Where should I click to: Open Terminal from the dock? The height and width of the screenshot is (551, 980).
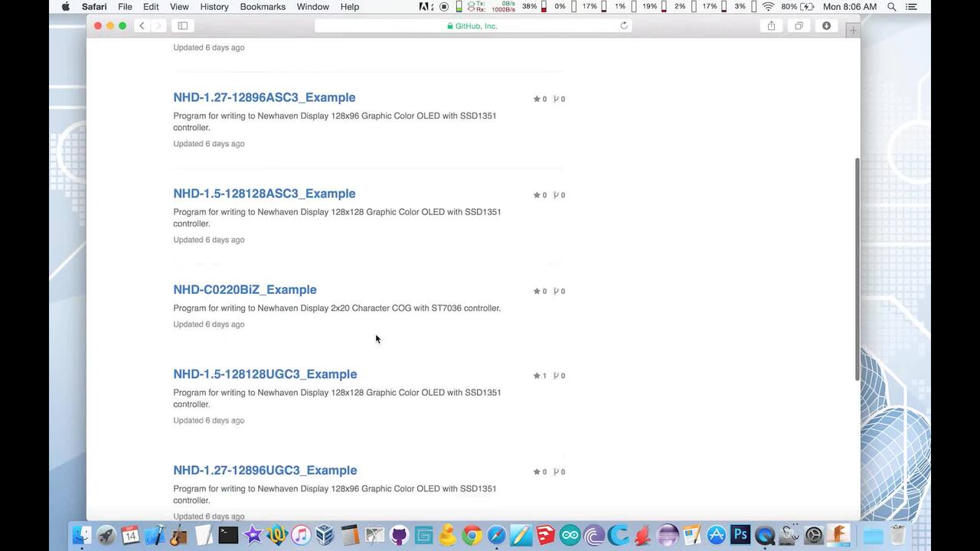[x=228, y=535]
